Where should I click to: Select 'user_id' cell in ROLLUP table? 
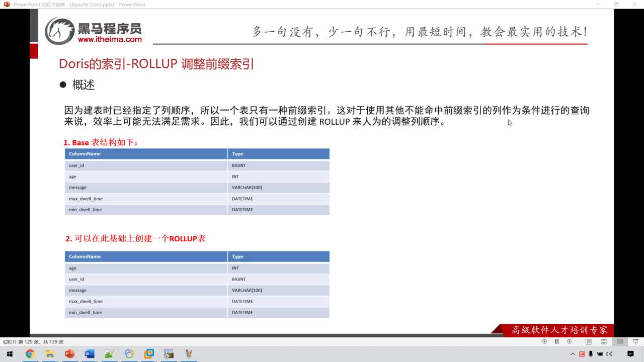[x=146, y=279]
